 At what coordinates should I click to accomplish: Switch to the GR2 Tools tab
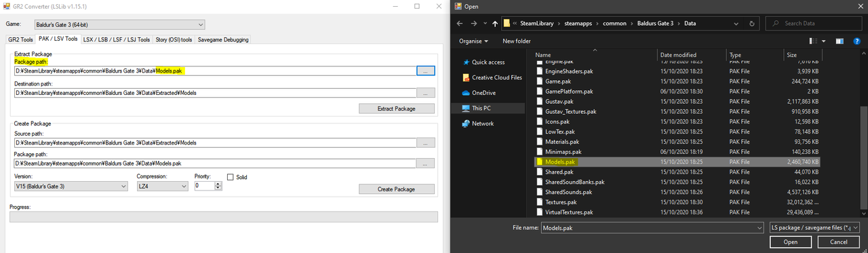point(20,40)
